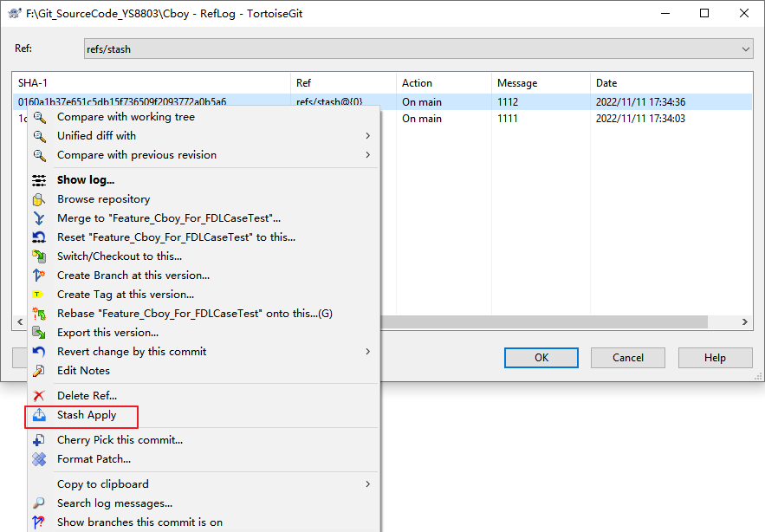Select Stash Apply from context menu
The width and height of the screenshot is (765, 532).
pos(204,415)
